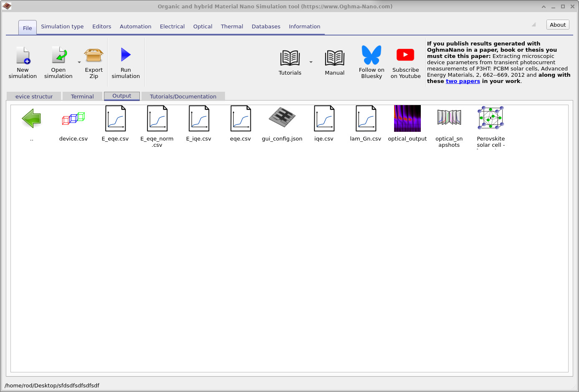Click the New simulation icon
Viewport: 579px width, 392px height.
[x=23, y=56]
